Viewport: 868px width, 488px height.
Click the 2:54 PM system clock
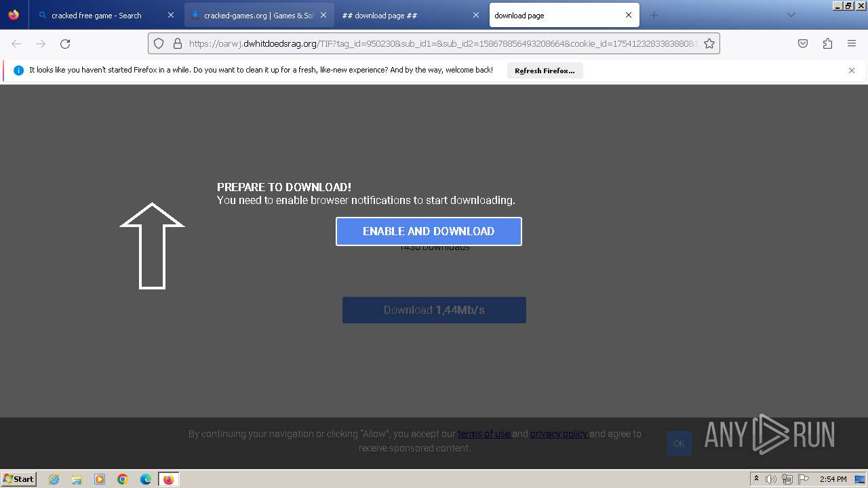point(833,479)
